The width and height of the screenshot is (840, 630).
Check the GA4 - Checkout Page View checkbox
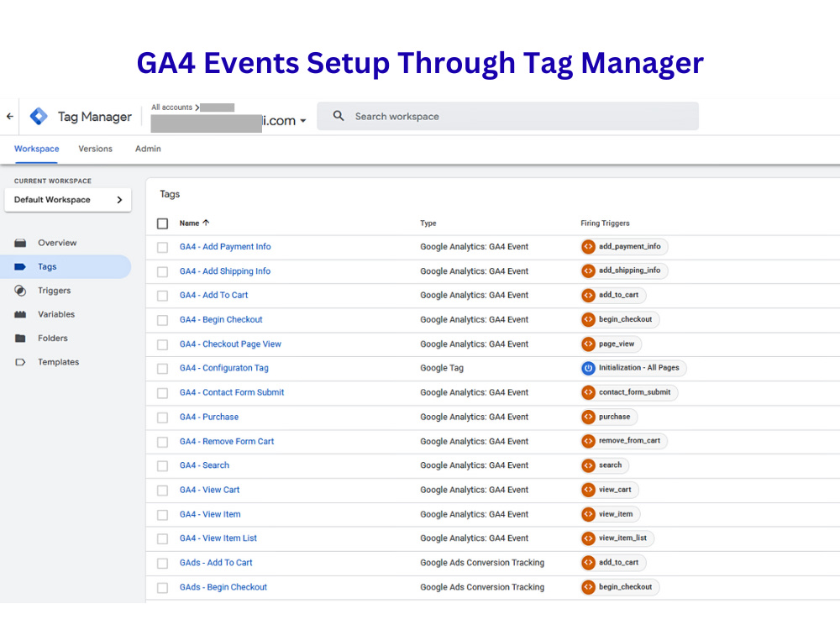[162, 344]
